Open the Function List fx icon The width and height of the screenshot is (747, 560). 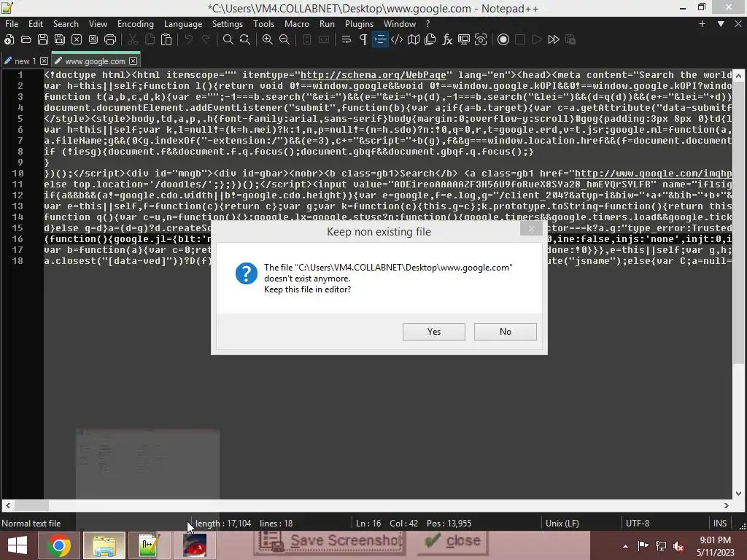pos(447,39)
